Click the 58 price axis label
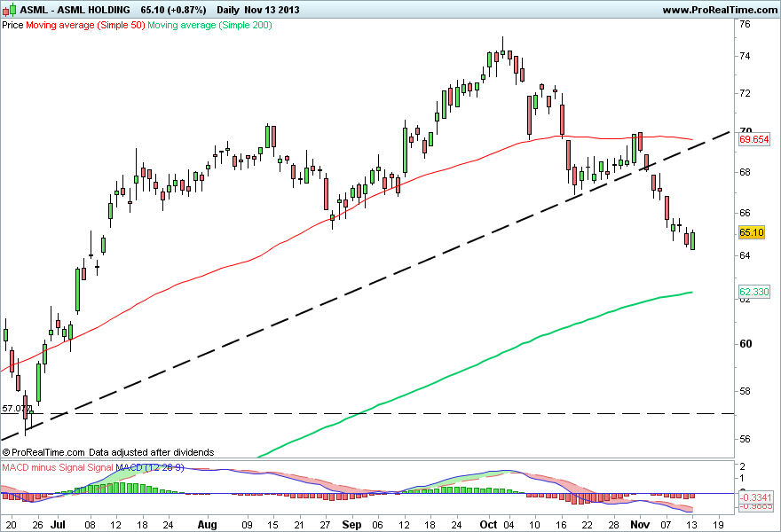781x532 pixels. point(745,391)
